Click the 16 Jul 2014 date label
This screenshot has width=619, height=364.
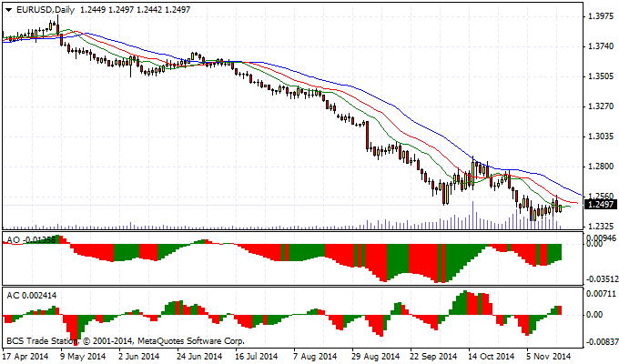click(x=257, y=357)
